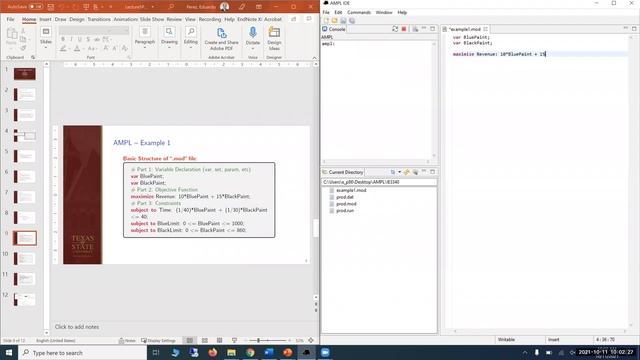Toggle text Shadow in Font group
Screen dimensions: 640x360
pyautogui.click(x=88, y=39)
